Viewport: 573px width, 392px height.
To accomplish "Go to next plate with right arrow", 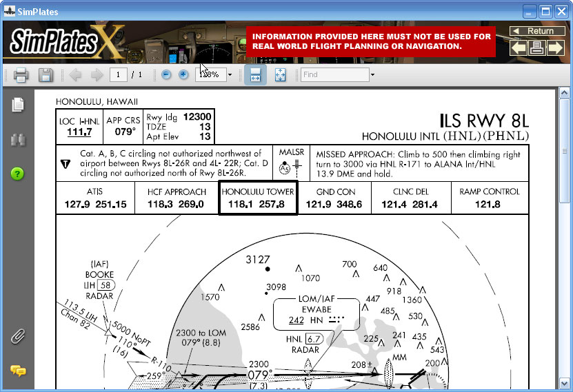I will 555,48.
